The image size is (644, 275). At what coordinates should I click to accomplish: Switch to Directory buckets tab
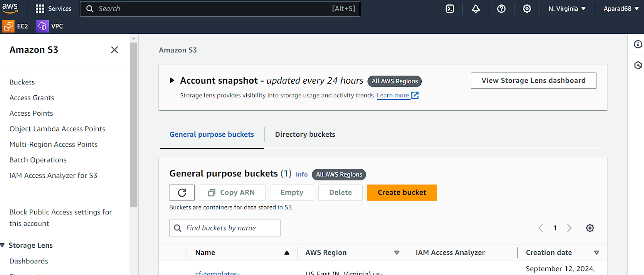point(305,134)
